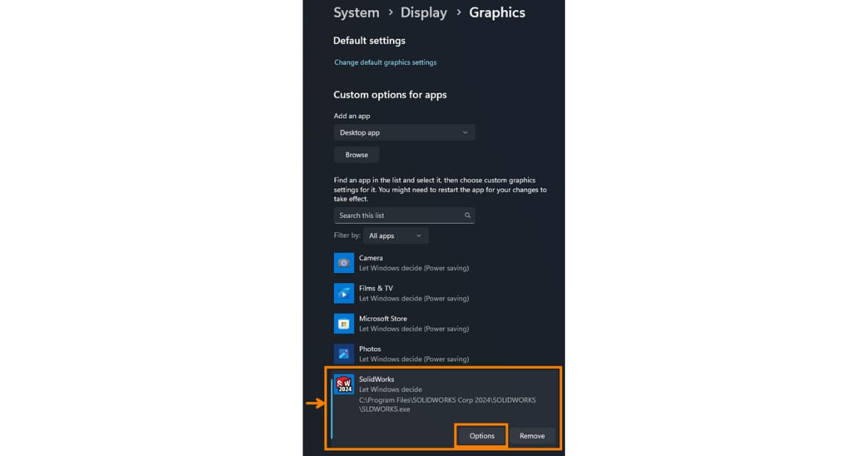The width and height of the screenshot is (868, 456).
Task: Click the search magnifier icon in list search
Action: pyautogui.click(x=468, y=216)
